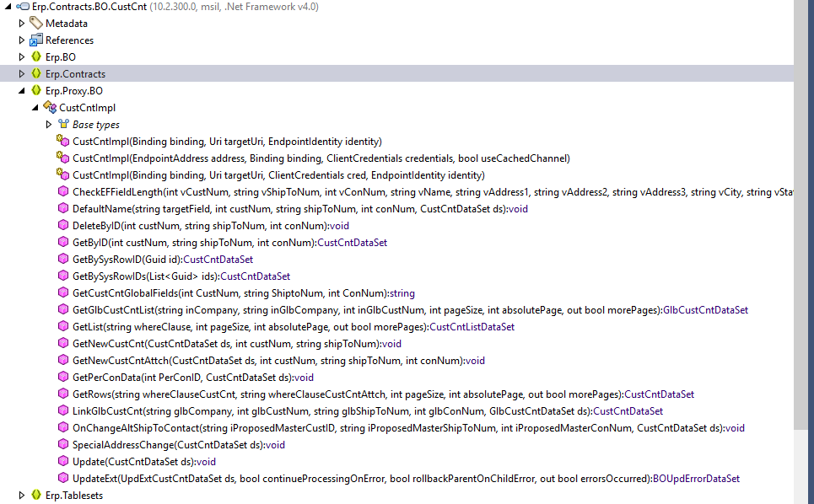This screenshot has width=814, height=504.
Task: Expand the Erp.BO namespace
Action: coord(21,57)
